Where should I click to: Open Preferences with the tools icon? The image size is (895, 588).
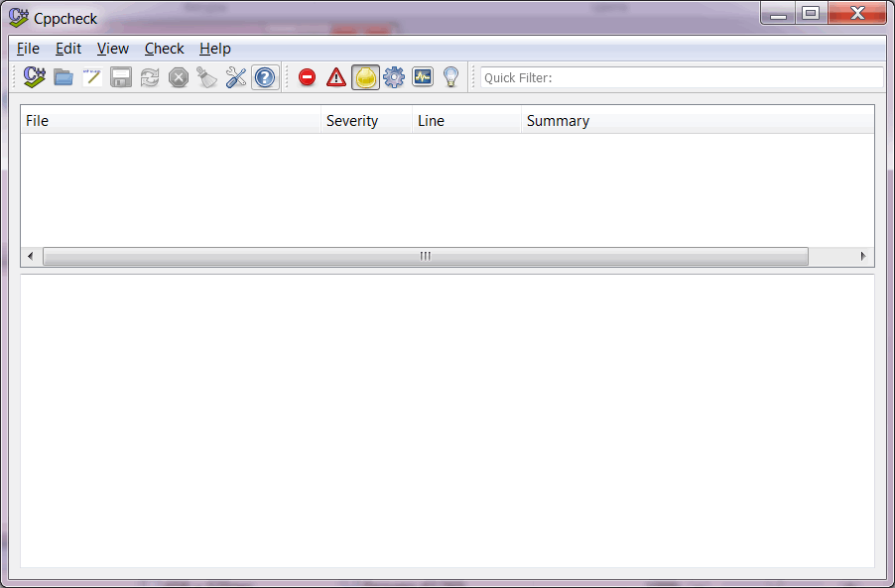click(x=236, y=77)
